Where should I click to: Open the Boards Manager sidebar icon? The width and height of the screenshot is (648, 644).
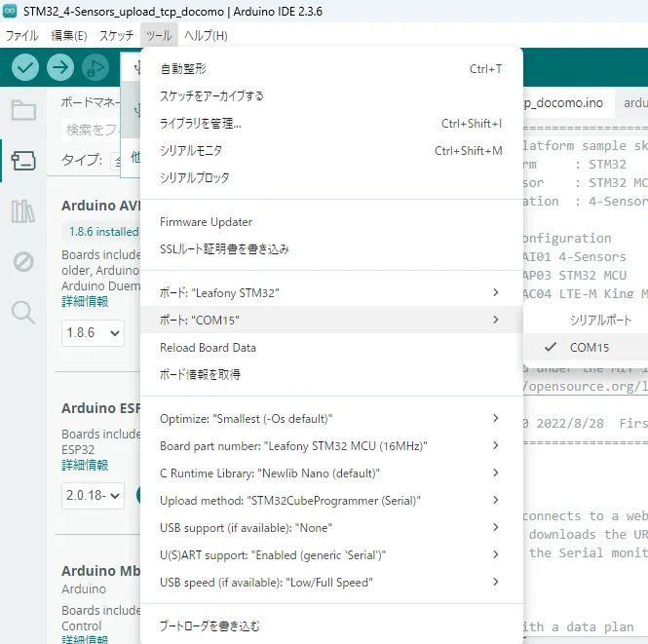[x=23, y=161]
